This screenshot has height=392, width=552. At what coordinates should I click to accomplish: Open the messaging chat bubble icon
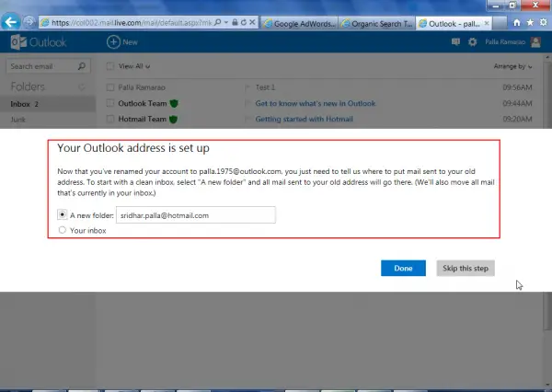(455, 41)
